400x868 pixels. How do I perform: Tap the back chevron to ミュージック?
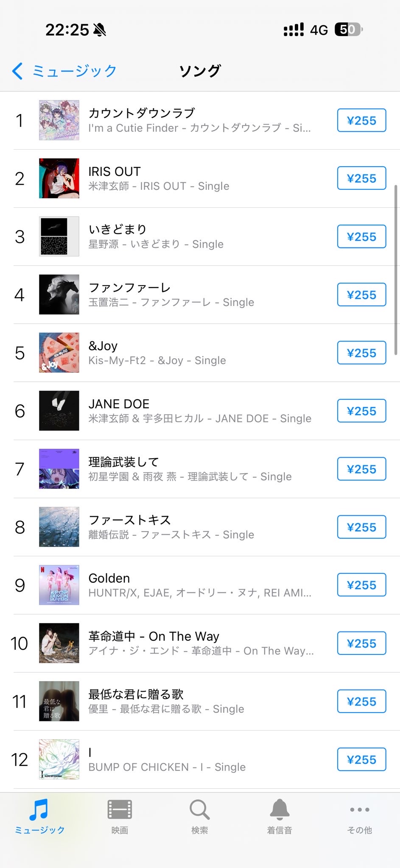(x=18, y=71)
